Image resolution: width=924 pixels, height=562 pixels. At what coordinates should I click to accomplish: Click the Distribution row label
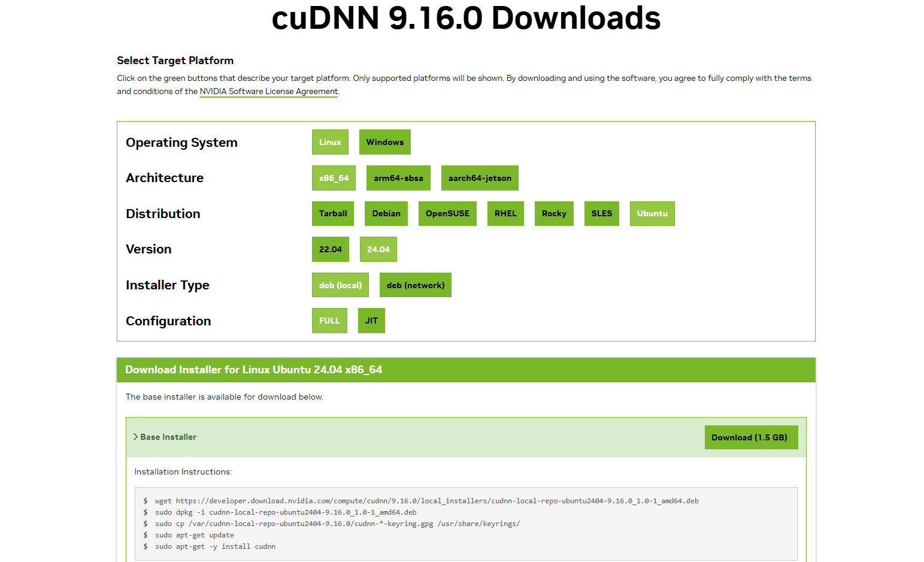[163, 214]
